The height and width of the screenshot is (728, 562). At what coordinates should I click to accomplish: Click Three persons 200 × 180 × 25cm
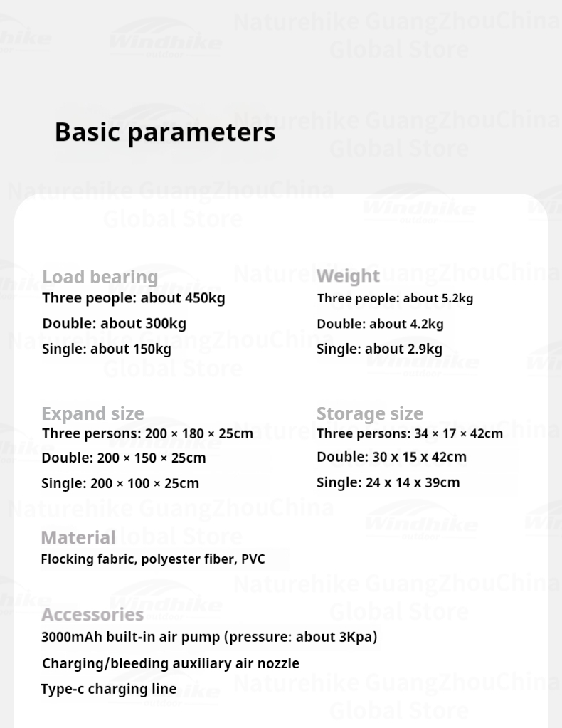click(147, 433)
